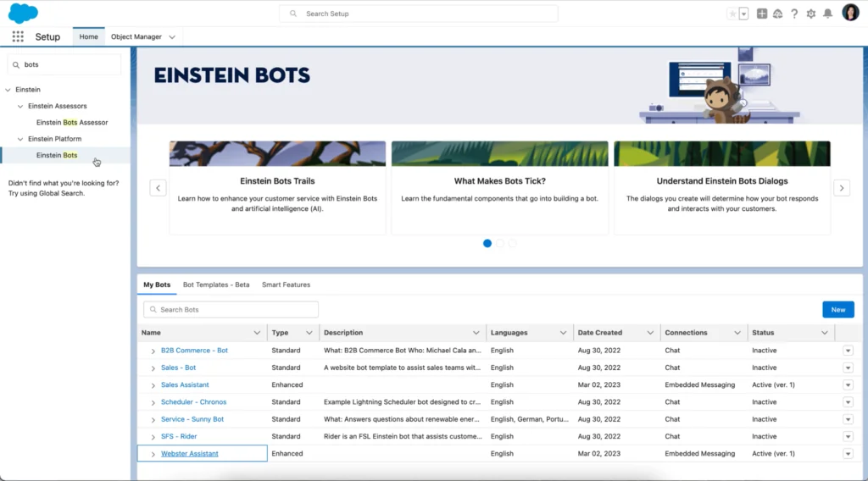The image size is (868, 481).
Task: Open the Einstein Bots Trails card
Action: coord(277,187)
